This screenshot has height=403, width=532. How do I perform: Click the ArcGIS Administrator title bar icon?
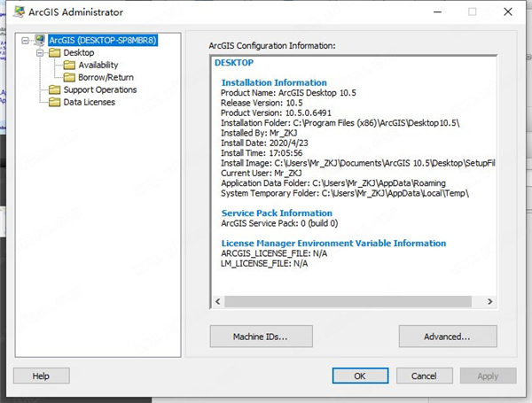[x=19, y=12]
